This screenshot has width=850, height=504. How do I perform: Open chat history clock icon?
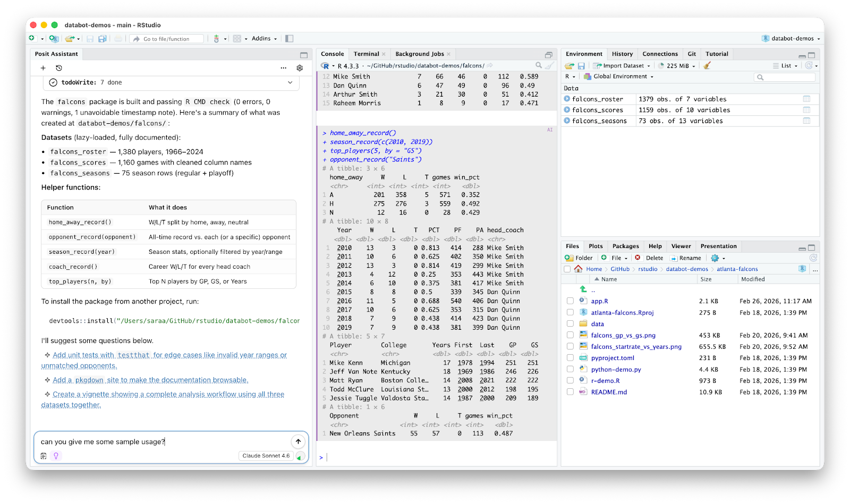[59, 68]
